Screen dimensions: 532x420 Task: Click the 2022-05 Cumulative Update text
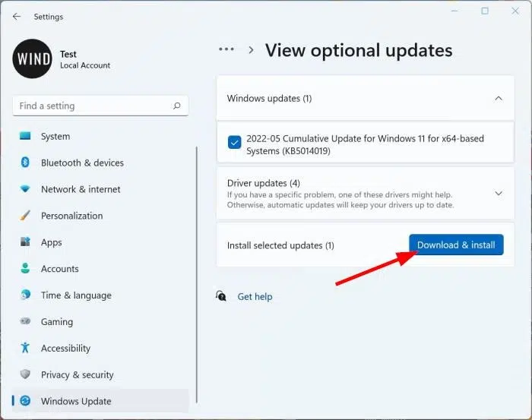(x=365, y=145)
